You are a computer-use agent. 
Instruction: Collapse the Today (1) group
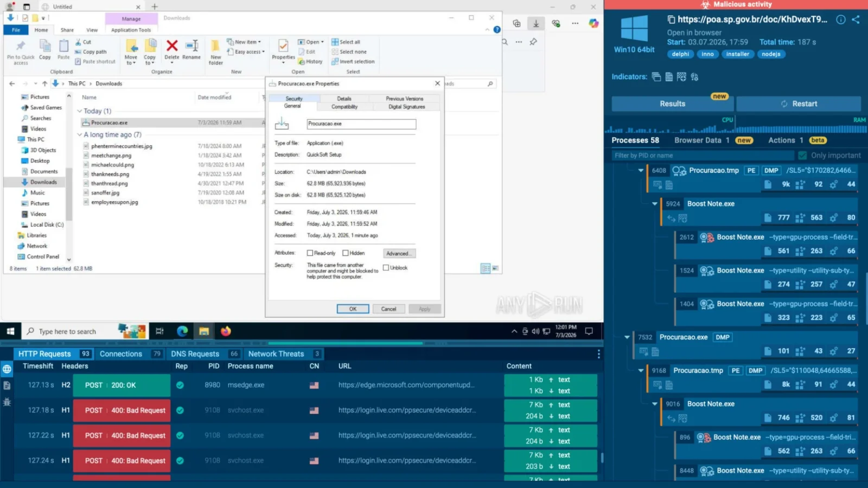click(x=80, y=111)
